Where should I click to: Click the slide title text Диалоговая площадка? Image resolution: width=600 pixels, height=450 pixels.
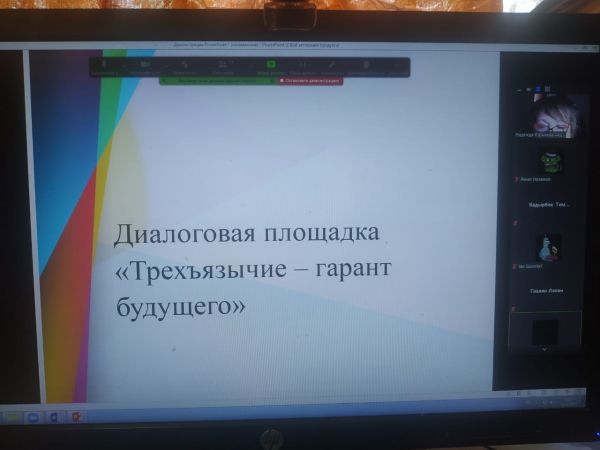pyautogui.click(x=246, y=236)
